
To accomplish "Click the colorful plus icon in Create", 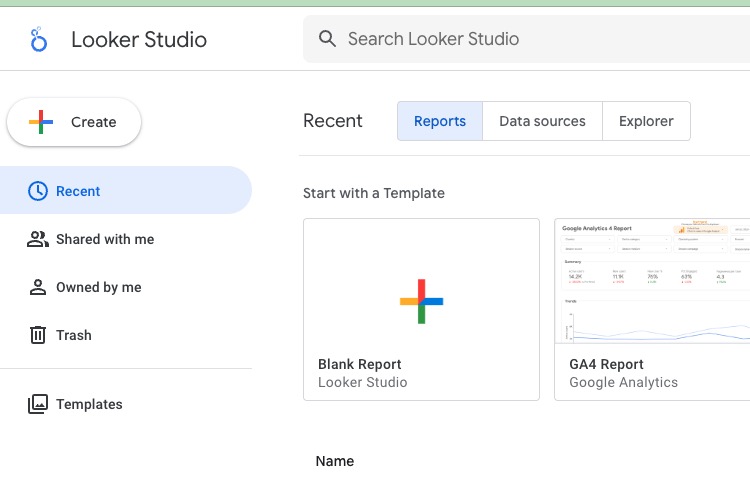I will 41,122.
